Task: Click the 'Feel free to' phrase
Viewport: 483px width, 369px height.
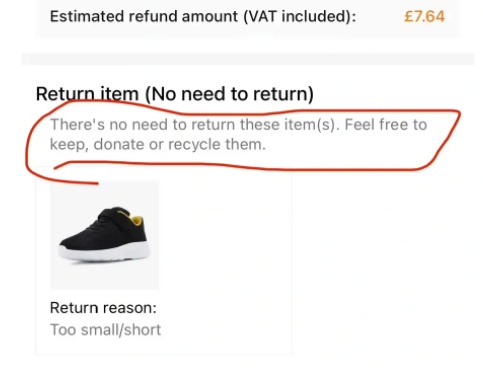Action: 386,125
